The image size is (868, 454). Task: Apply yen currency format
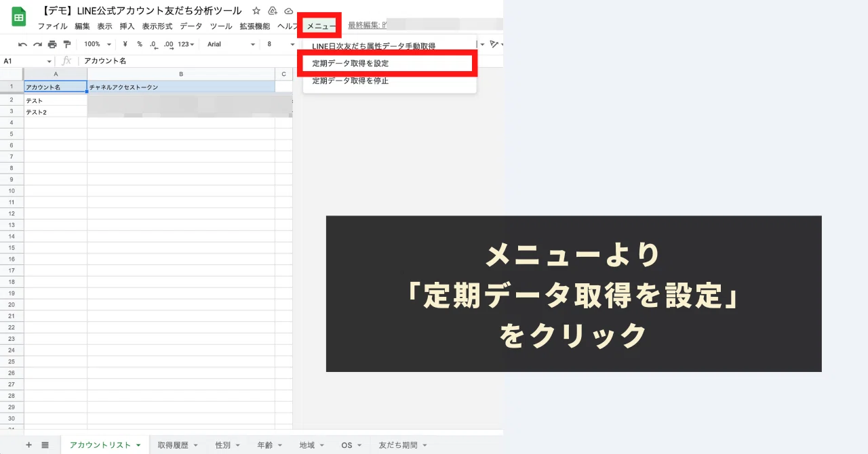click(125, 44)
